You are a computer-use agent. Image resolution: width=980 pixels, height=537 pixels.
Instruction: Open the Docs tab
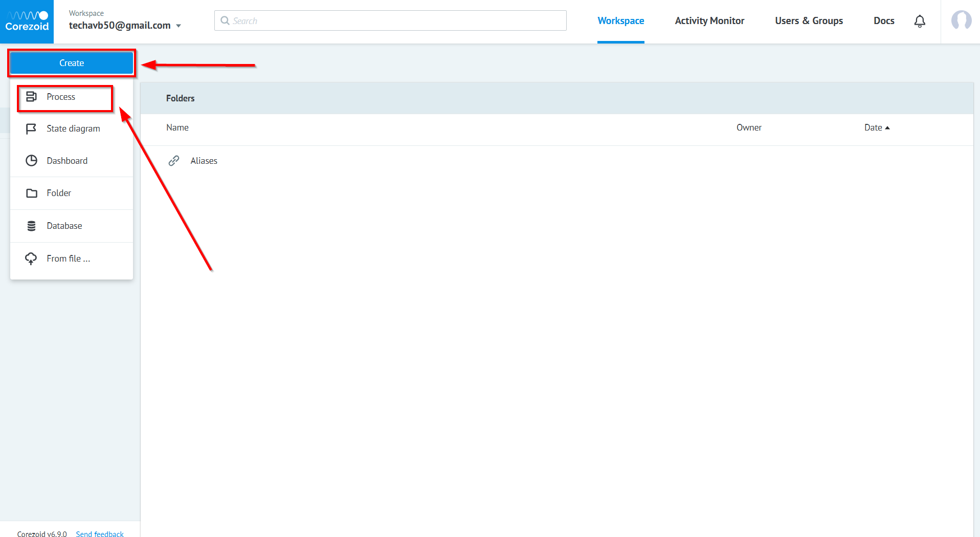coord(883,21)
